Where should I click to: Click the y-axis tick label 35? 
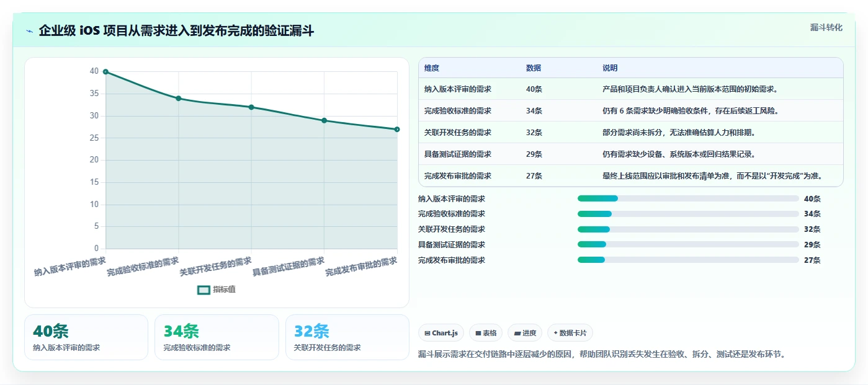[x=94, y=94]
